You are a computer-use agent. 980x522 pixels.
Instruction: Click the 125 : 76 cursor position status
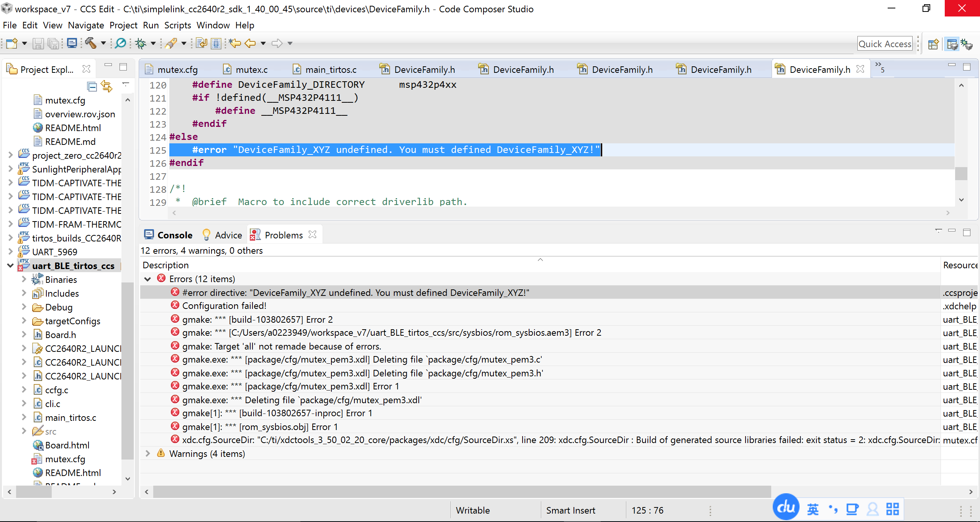[647, 510]
